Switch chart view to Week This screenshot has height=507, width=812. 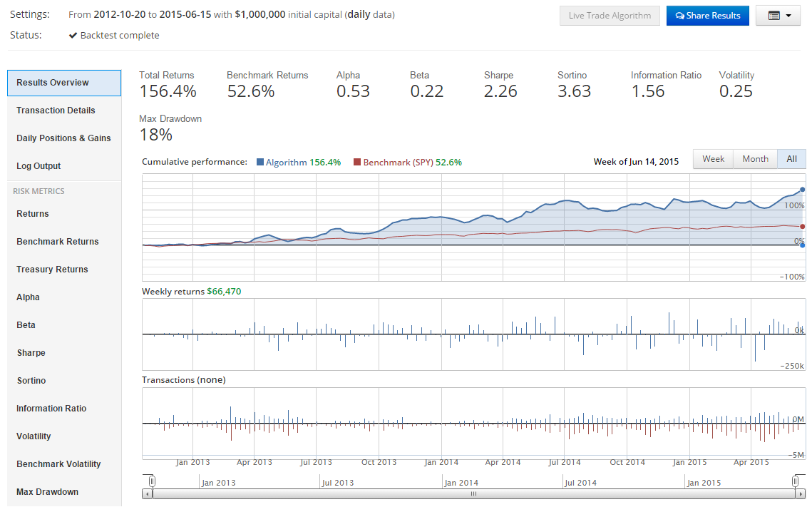713,159
